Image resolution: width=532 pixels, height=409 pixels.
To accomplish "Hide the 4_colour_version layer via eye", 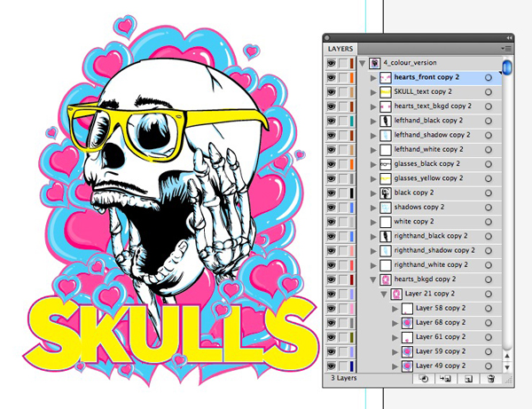I will pyautogui.click(x=331, y=63).
